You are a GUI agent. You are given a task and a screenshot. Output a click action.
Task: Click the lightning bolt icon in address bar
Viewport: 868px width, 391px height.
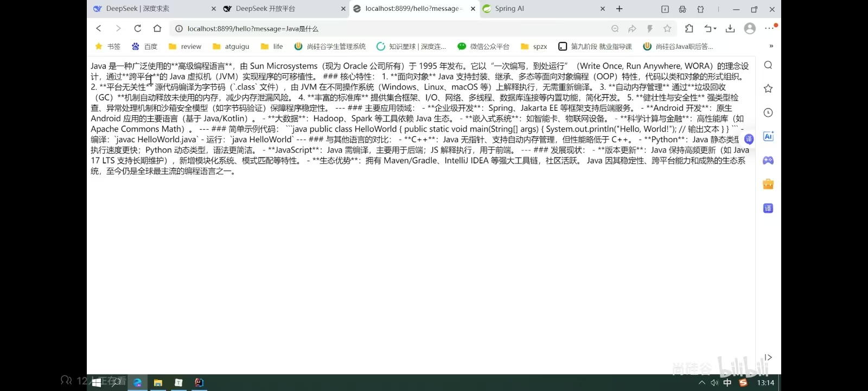pyautogui.click(x=649, y=29)
